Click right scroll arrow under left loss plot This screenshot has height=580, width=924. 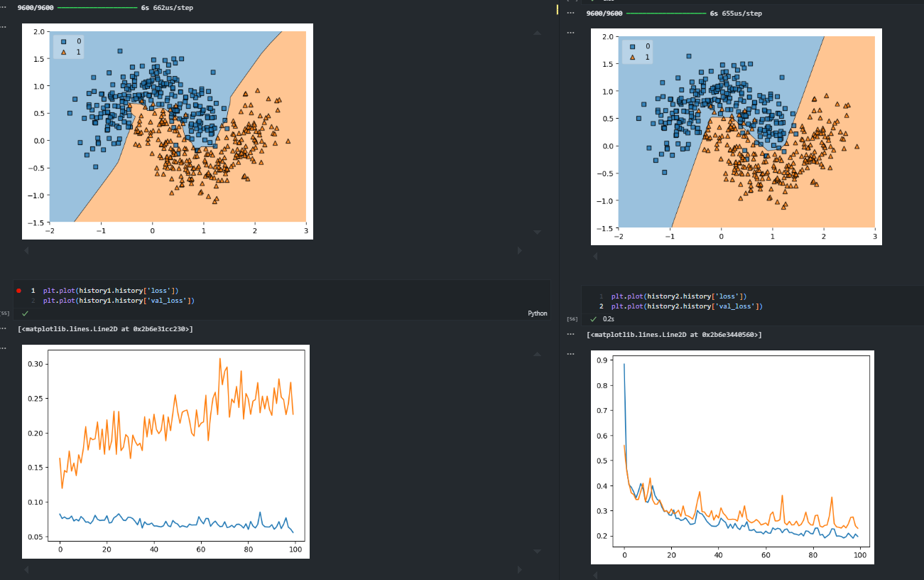click(519, 570)
